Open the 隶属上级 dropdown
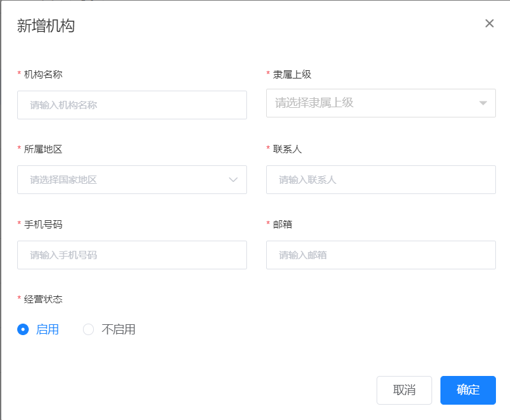Viewport: 510px width, 420px height. coord(374,103)
